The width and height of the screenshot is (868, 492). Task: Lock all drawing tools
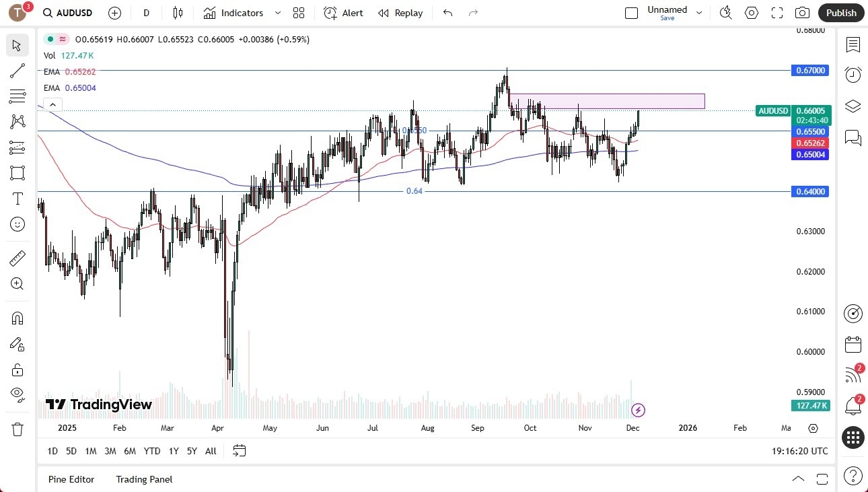[x=17, y=370]
